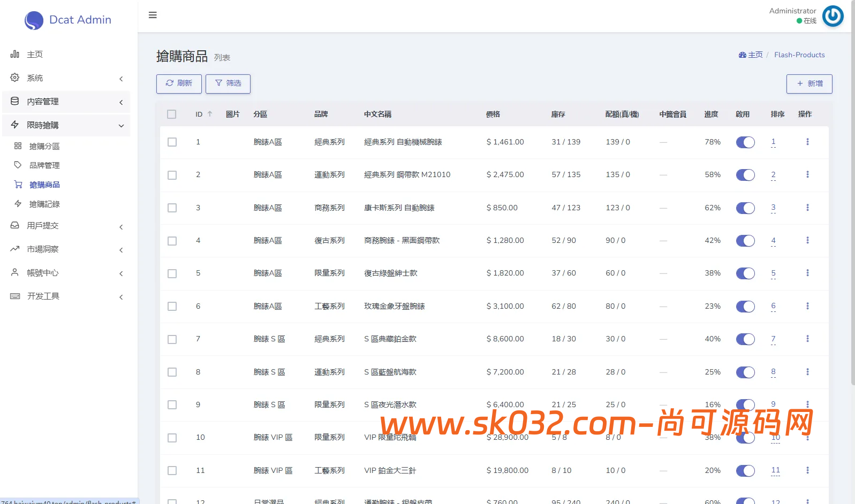Click the 内容管理 database icon
855x504 pixels.
(15, 101)
